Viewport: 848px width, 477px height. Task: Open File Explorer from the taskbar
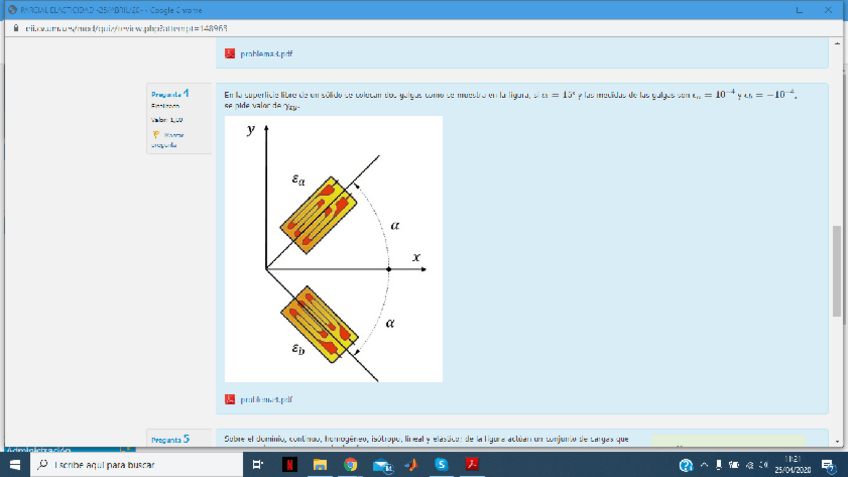click(320, 465)
